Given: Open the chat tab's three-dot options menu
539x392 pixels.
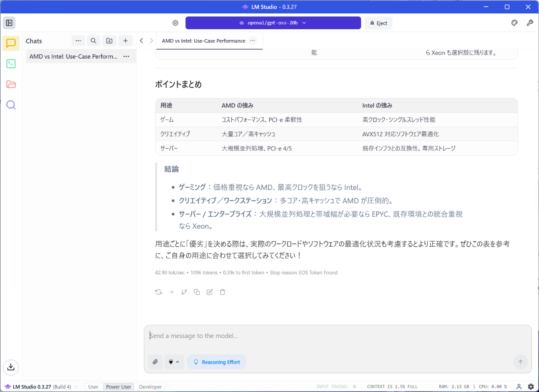Looking at the screenshot, I should click(x=252, y=41).
